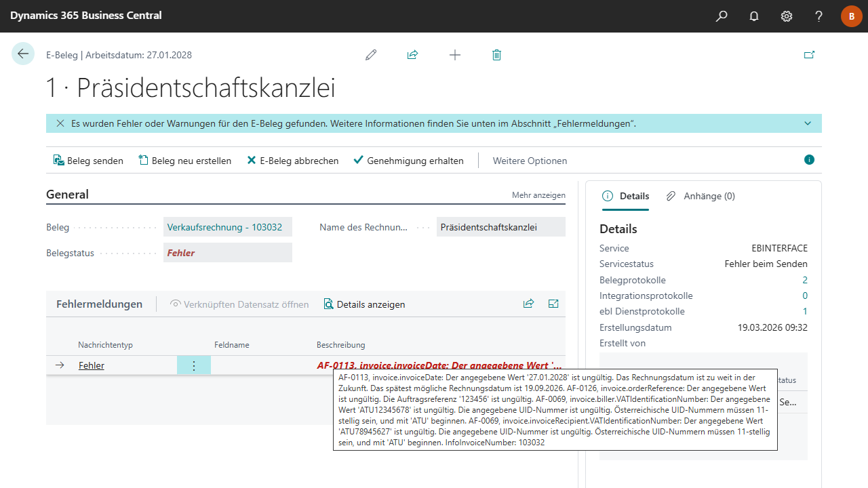Open notifications bell icon
The image size is (868, 488).
pyautogui.click(x=754, y=16)
